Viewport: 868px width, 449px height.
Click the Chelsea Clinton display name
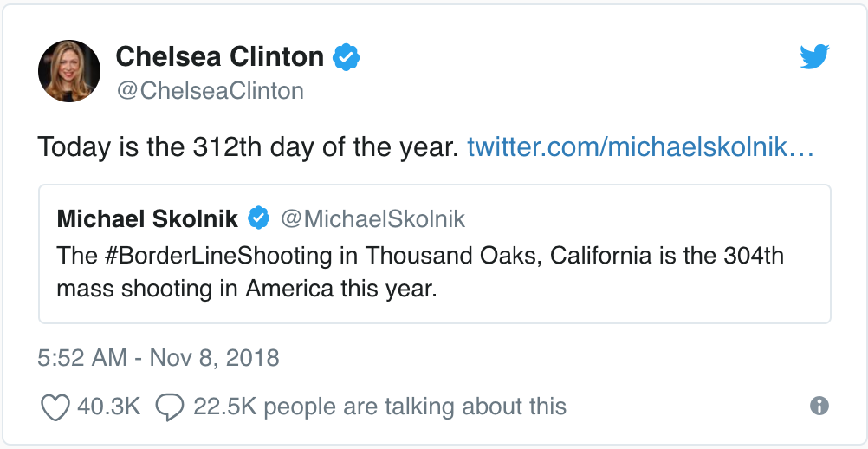coord(219,57)
